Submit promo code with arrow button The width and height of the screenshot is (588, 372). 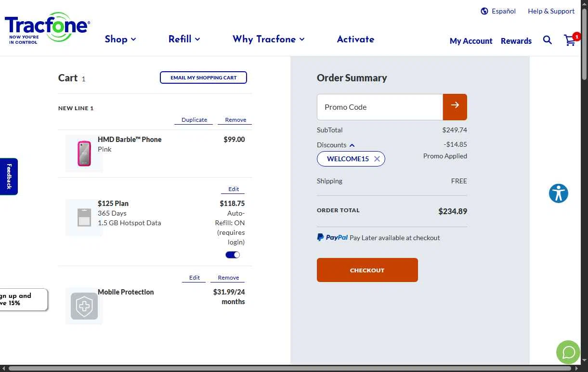pos(455,107)
